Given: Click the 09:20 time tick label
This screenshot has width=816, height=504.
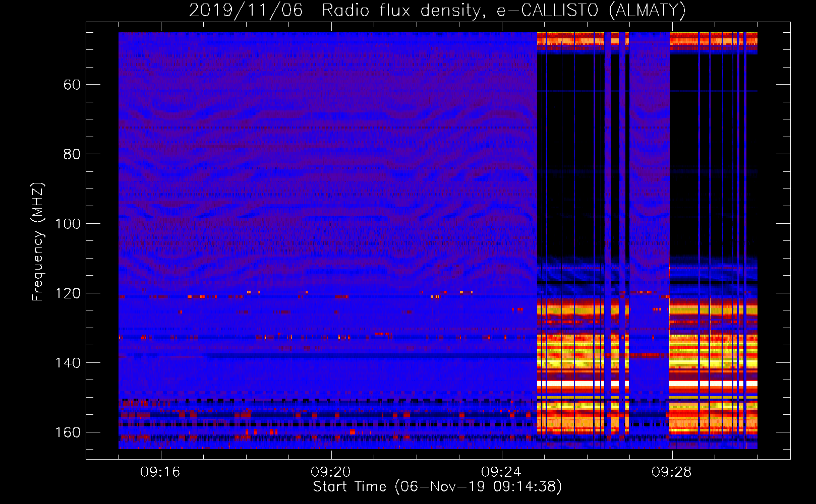Looking at the screenshot, I should (x=331, y=472).
